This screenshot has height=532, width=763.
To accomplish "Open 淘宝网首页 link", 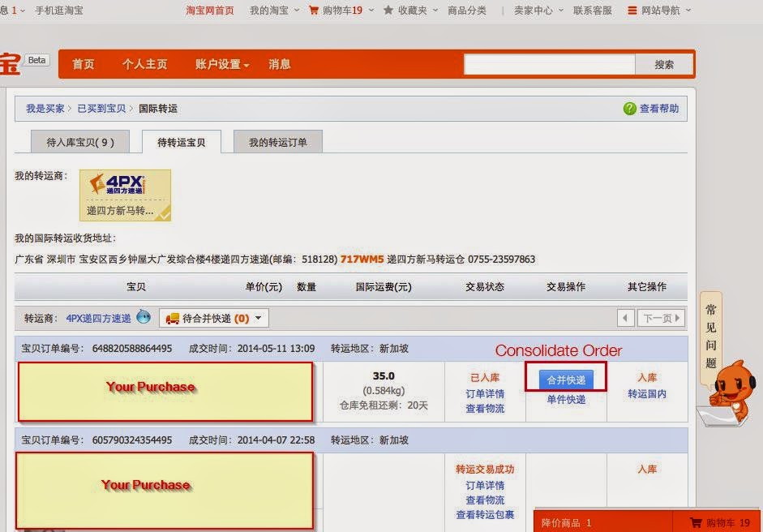I will 210,11.
